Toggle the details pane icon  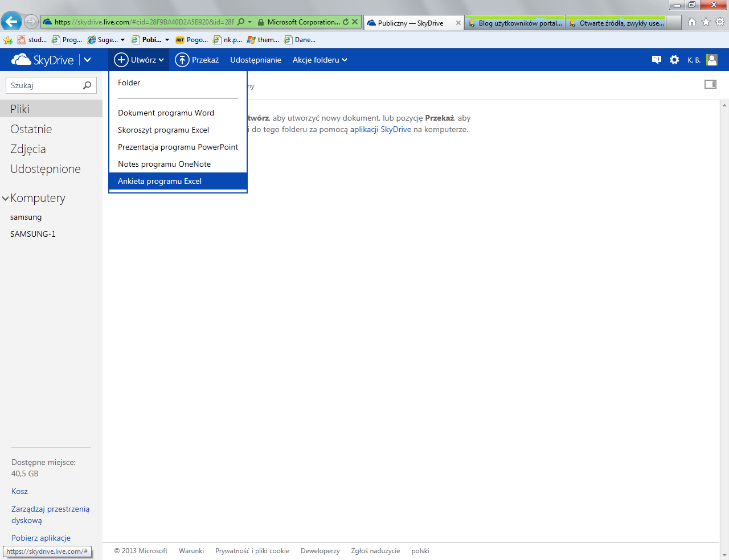tap(710, 84)
